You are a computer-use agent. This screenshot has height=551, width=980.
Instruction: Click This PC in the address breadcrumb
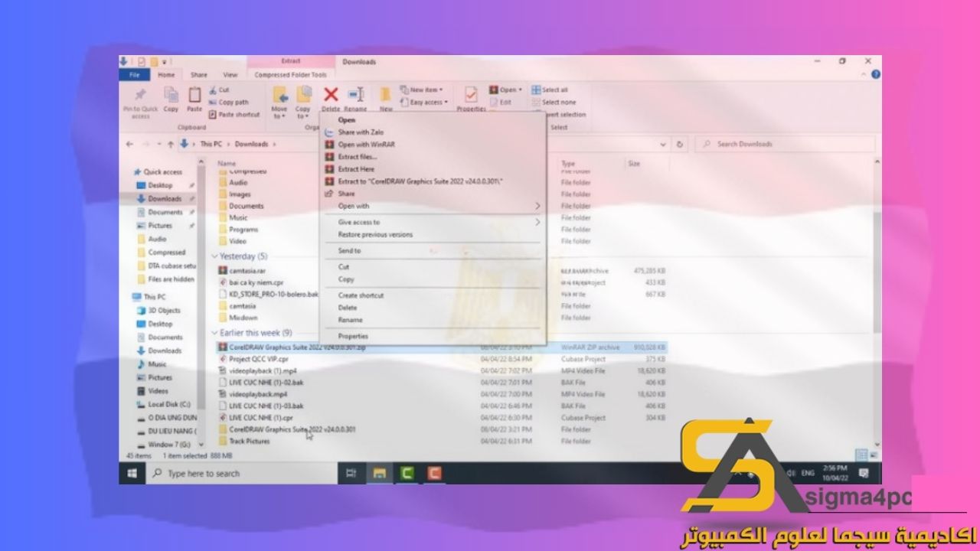[x=211, y=144]
